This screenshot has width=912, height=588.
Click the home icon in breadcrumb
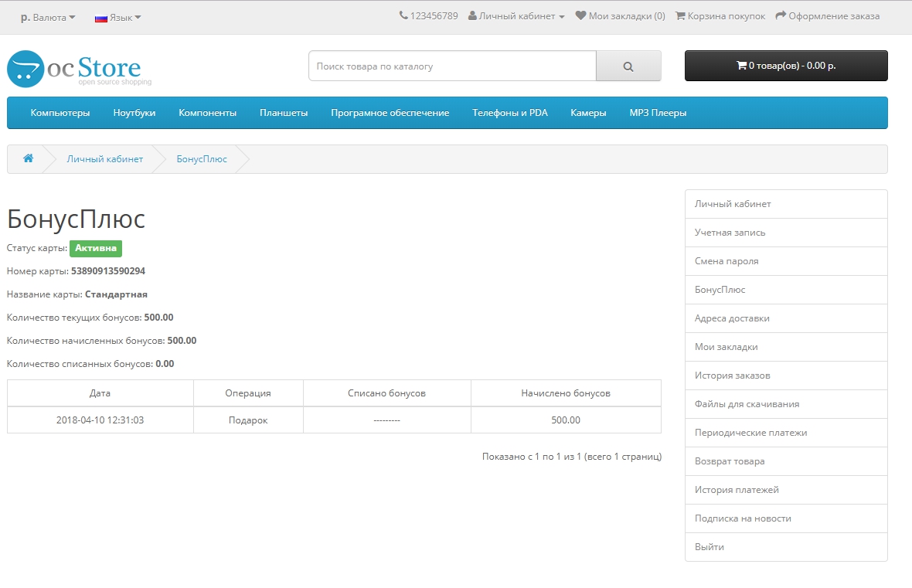(29, 158)
